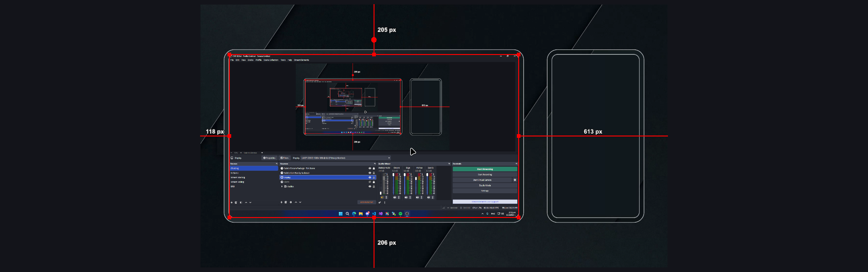Viewport: 868px width, 272px height.
Task: Launch Microsoft Edge from the taskbar
Action: pos(354,213)
